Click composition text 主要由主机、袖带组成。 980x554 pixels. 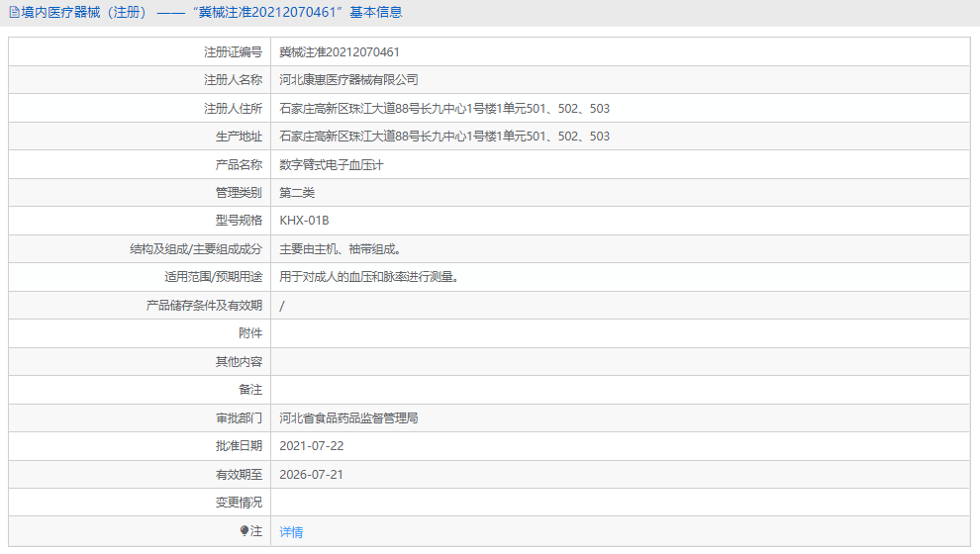pyautogui.click(x=341, y=249)
